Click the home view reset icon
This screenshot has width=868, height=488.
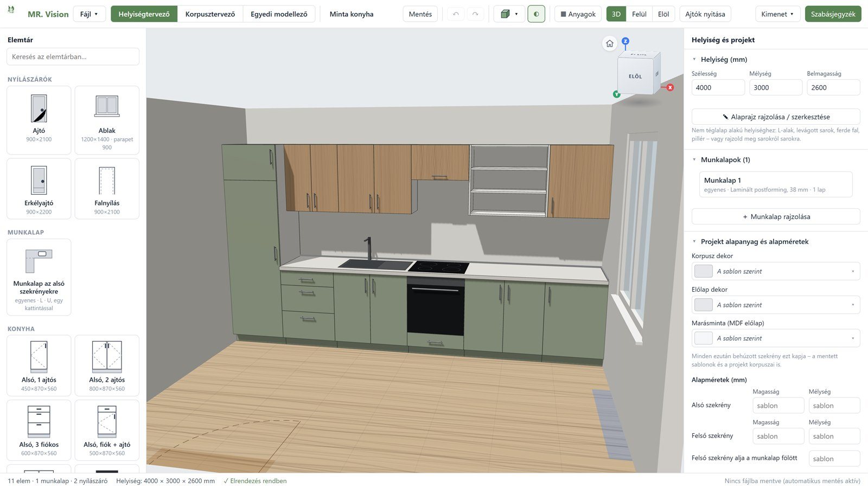[x=610, y=44]
